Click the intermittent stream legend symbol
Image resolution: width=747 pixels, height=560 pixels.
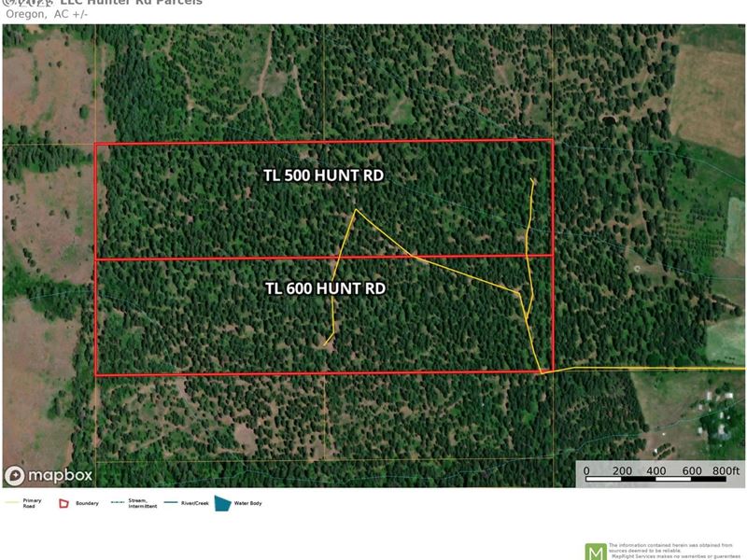(119, 503)
